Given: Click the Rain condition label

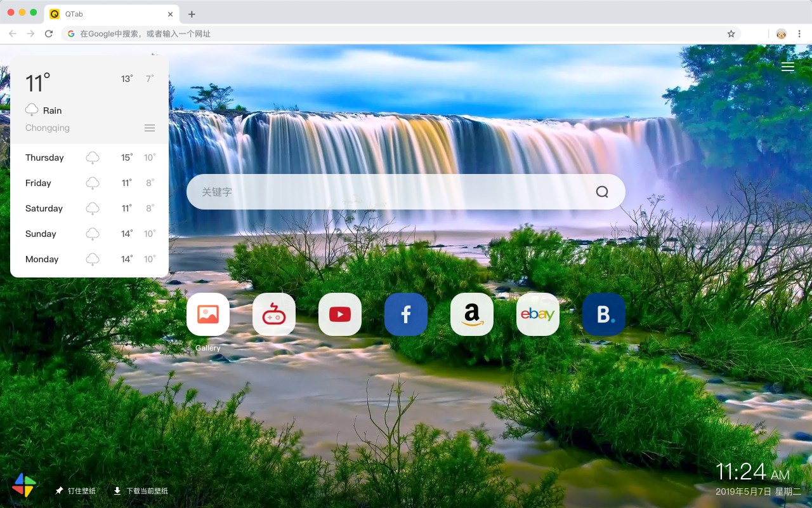Looking at the screenshot, I should [x=52, y=110].
